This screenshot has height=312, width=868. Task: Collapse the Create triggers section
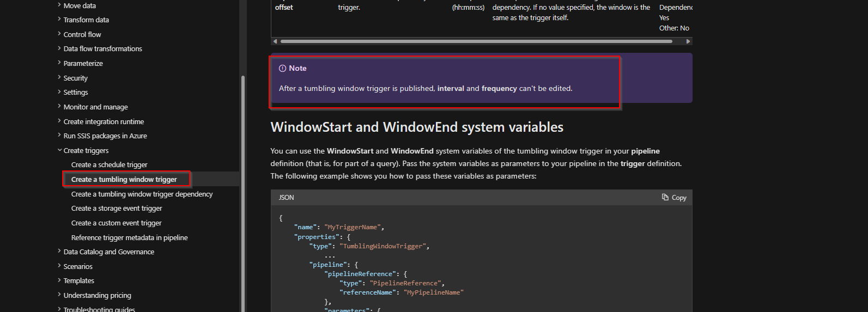point(86,150)
